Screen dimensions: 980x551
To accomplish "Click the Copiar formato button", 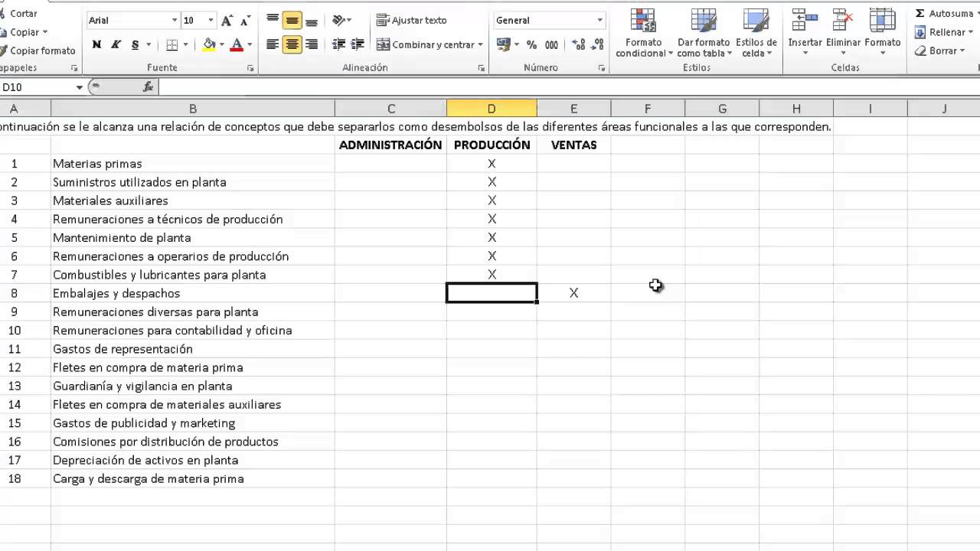I will (38, 51).
